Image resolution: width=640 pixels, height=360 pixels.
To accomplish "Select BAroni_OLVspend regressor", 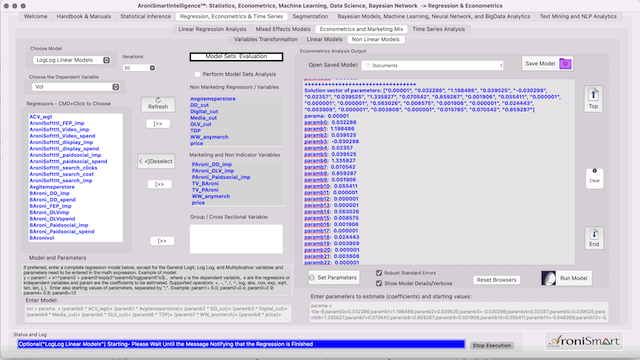I will (52, 219).
